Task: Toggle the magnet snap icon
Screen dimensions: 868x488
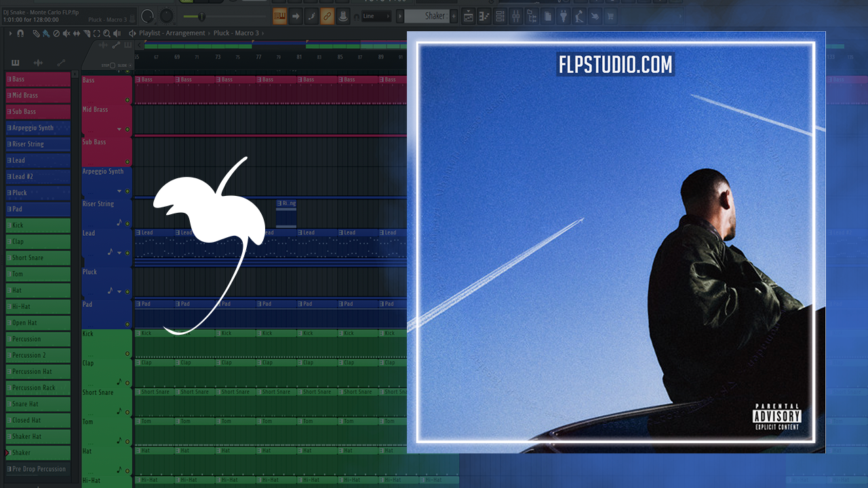Action: point(20,33)
